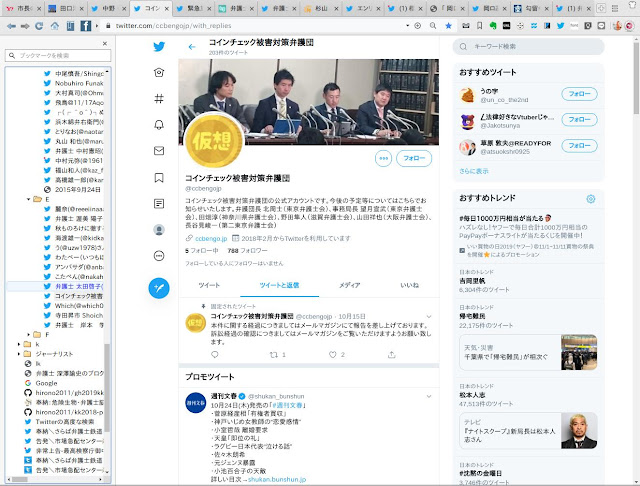The width and height of the screenshot is (640, 486).
Task: Open address bar dropdown arrow
Action: pyautogui.click(x=407, y=26)
